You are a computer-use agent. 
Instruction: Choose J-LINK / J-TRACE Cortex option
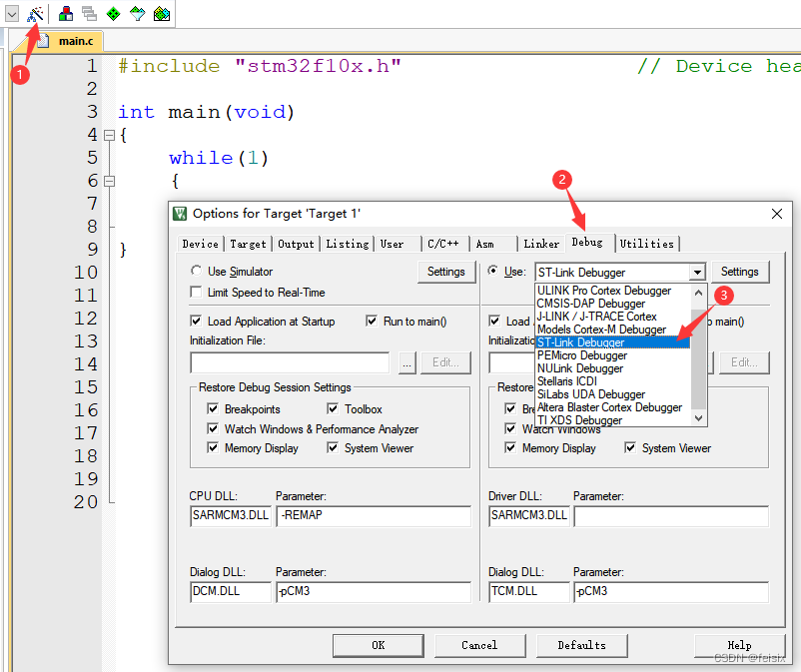pos(612,317)
